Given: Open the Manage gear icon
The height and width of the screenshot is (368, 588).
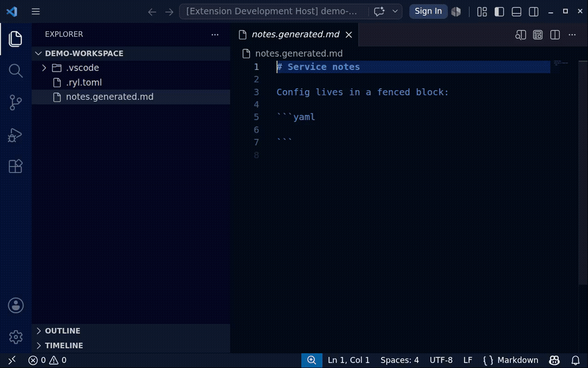Looking at the screenshot, I should pos(16,337).
